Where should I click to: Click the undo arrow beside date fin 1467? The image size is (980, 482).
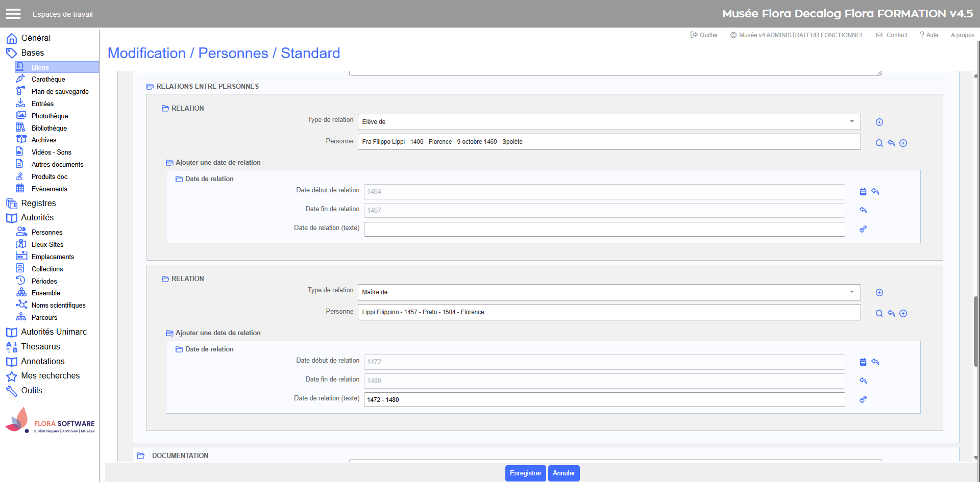[863, 210]
